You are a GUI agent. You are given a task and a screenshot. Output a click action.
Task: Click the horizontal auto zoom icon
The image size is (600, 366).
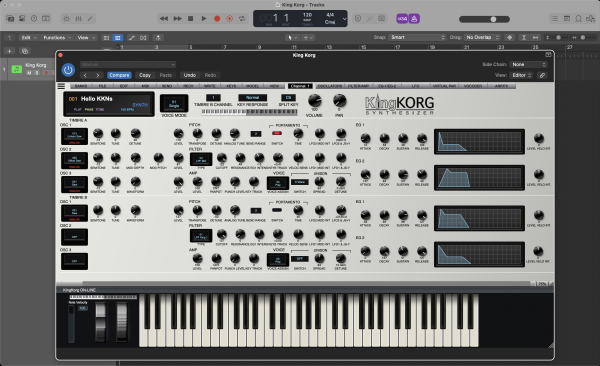[x=535, y=38]
